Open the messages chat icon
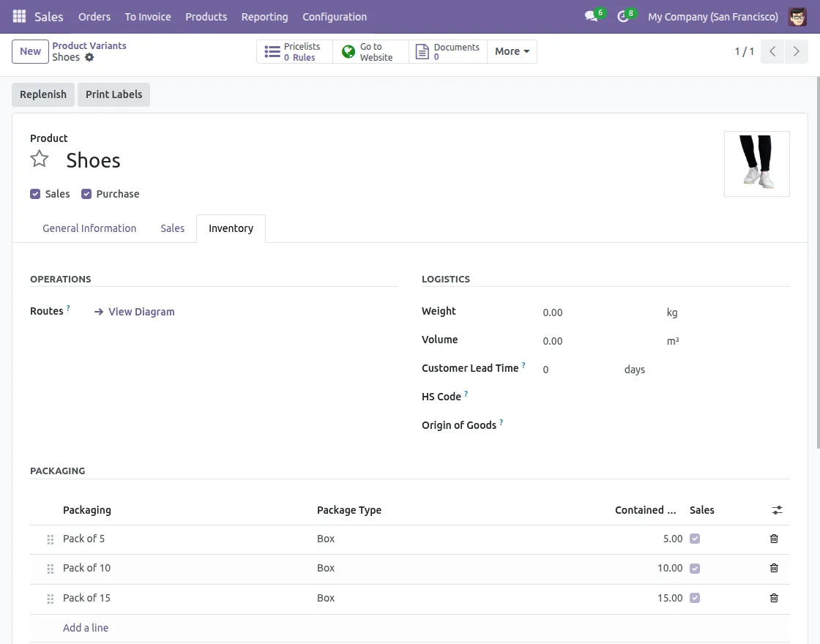 [591, 16]
